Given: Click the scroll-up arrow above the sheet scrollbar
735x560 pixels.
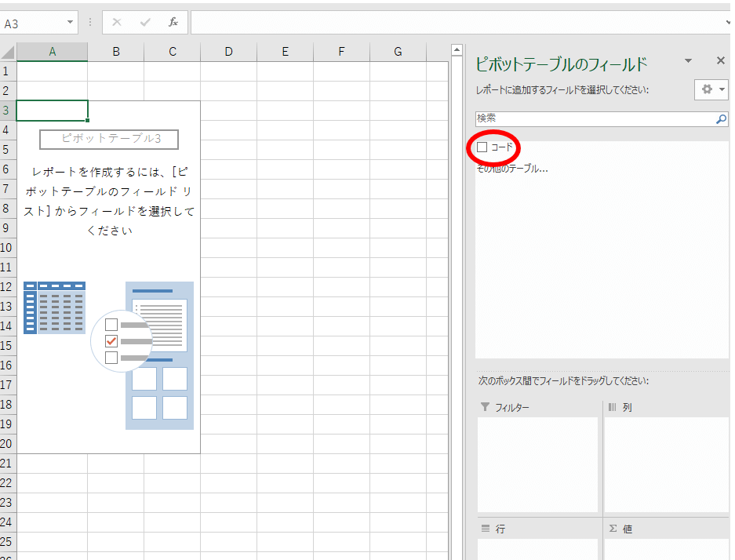Looking at the screenshot, I should pyautogui.click(x=457, y=52).
